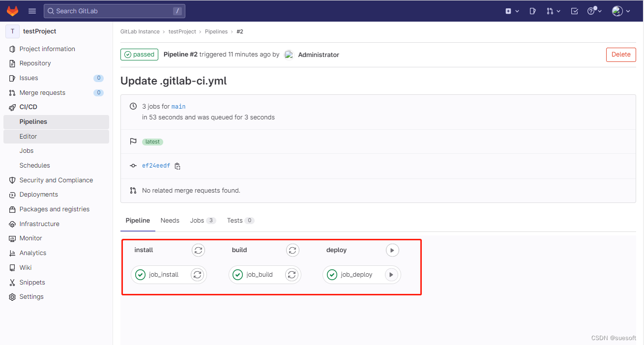Retry the job_install job
This screenshot has width=644, height=345.
coord(198,275)
